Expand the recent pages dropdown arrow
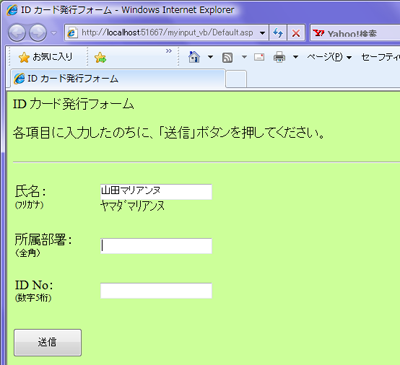 [54, 33]
